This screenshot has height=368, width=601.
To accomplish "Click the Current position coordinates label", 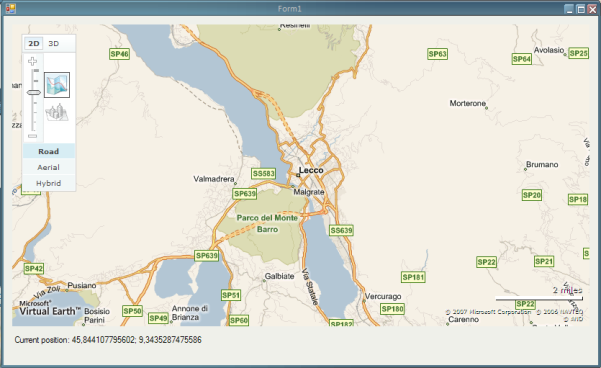I will point(108,340).
